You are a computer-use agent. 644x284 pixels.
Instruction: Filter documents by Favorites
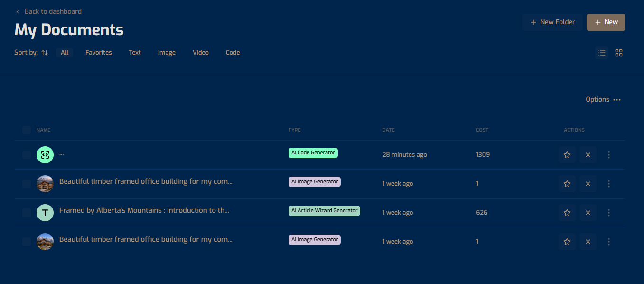coord(99,53)
